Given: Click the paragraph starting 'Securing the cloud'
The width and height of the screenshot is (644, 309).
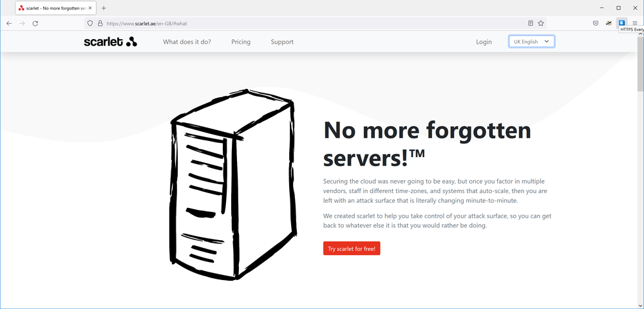Looking at the screenshot, I should point(435,191).
